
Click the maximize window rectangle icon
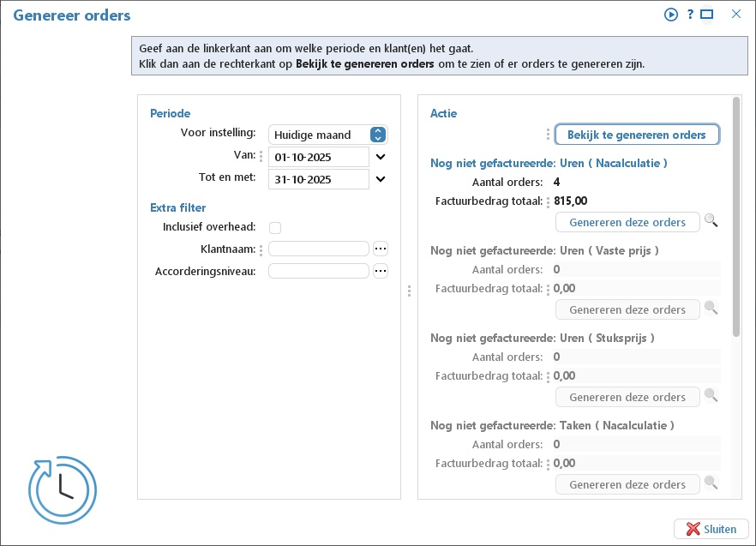click(x=707, y=15)
